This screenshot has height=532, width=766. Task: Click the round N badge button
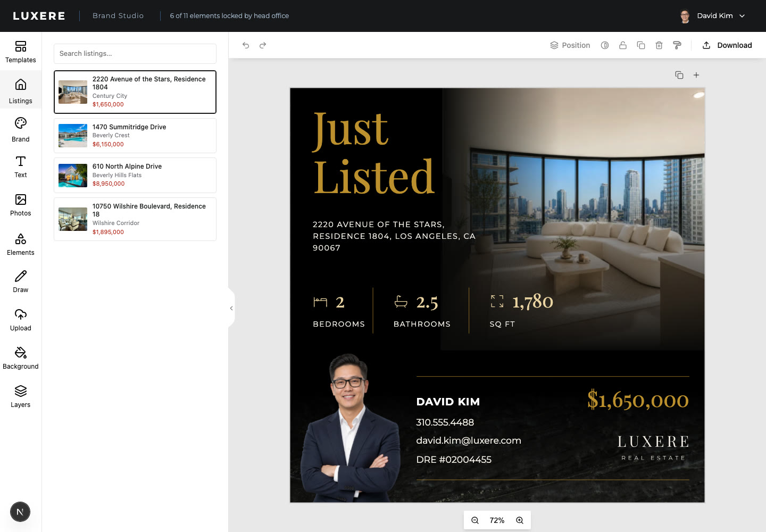click(20, 512)
